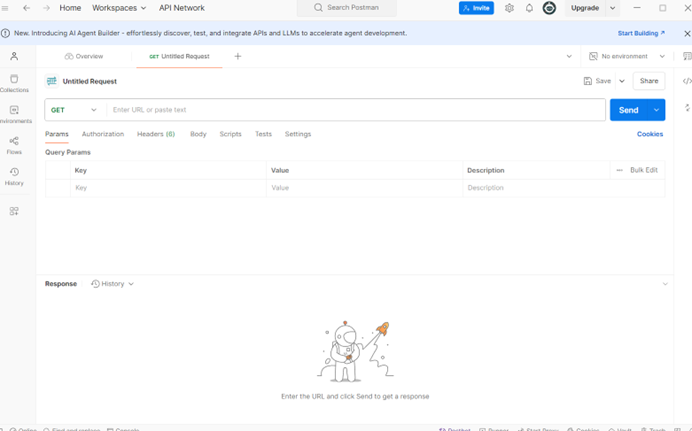Open the notifications bell

pyautogui.click(x=529, y=8)
